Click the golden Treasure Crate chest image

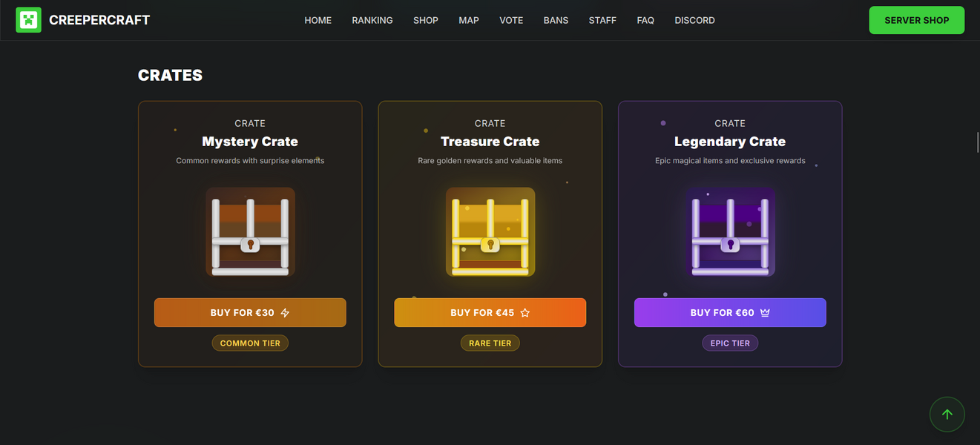(490, 232)
